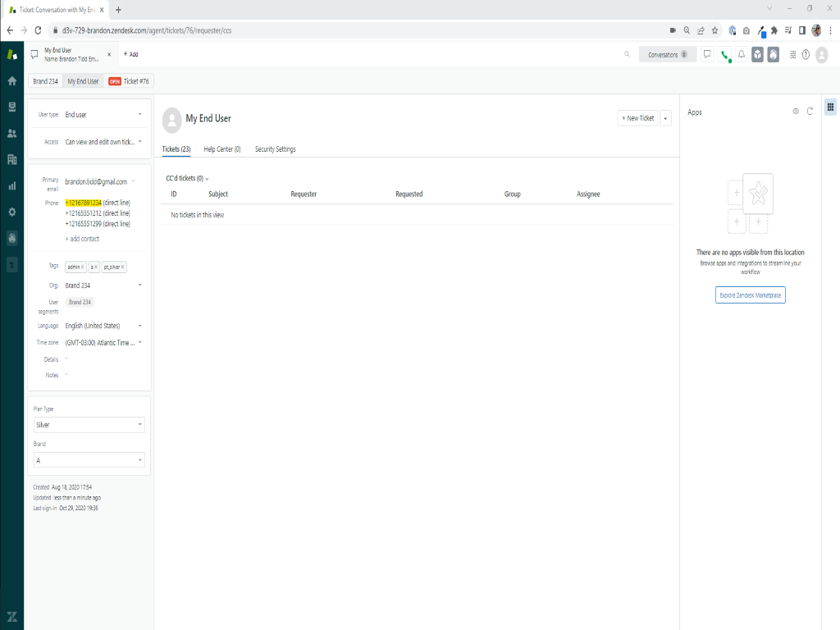Toggle Apps visibility with the eye icon
This screenshot has height=630, width=840.
[x=795, y=112]
